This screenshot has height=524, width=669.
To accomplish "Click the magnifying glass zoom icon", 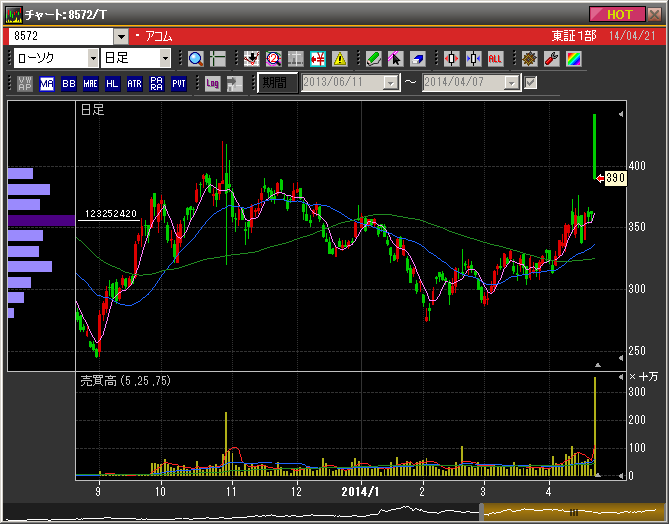I will [x=196, y=59].
